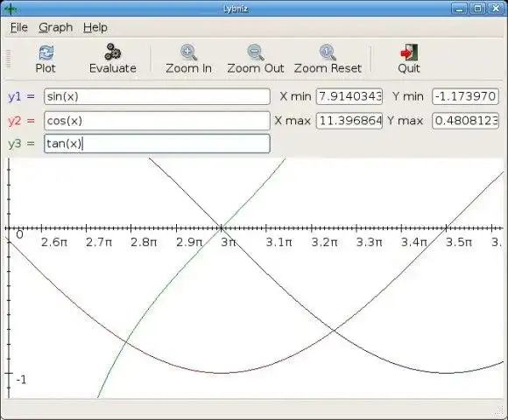Click the X max value field

pos(349,121)
